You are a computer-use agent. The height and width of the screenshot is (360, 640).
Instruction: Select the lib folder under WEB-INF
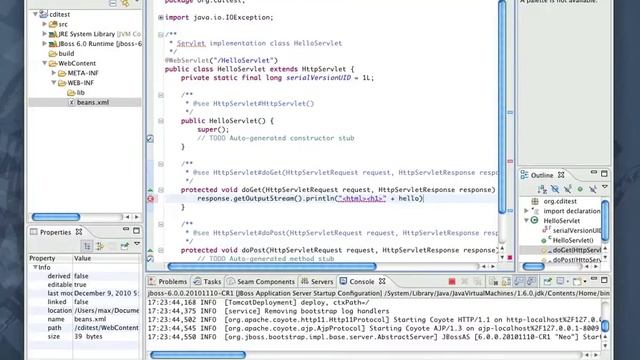click(x=76, y=93)
